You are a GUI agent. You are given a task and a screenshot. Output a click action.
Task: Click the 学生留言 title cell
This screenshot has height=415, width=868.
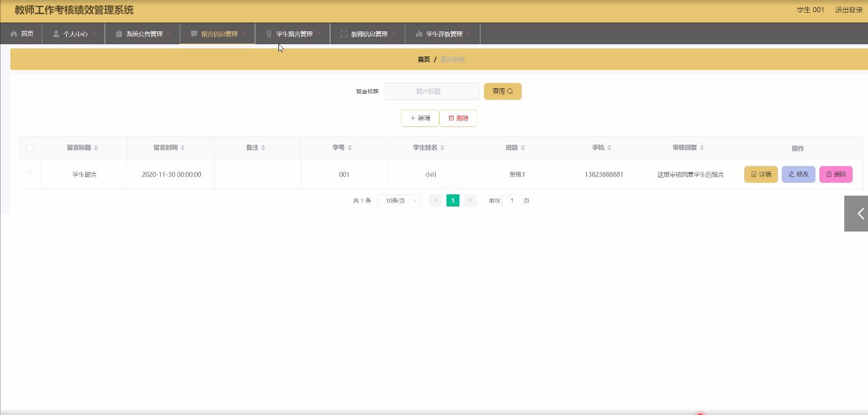click(84, 174)
